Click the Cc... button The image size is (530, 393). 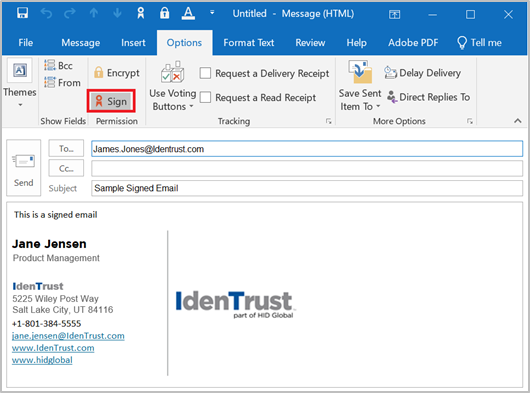pos(66,168)
